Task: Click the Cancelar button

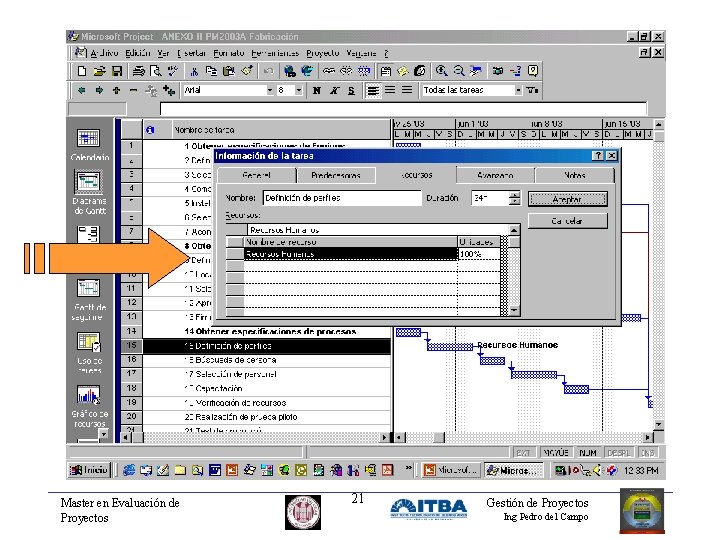Action: click(x=568, y=221)
